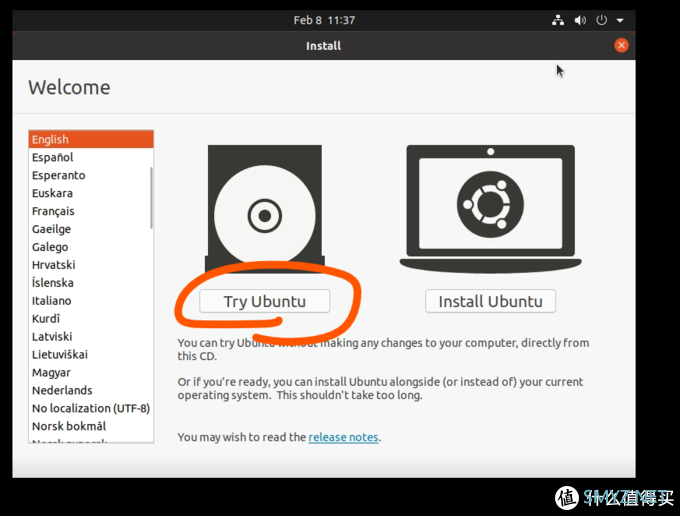Viewport: 680px width, 516px height.
Task: Click the power icon in top bar
Action: tap(602, 20)
